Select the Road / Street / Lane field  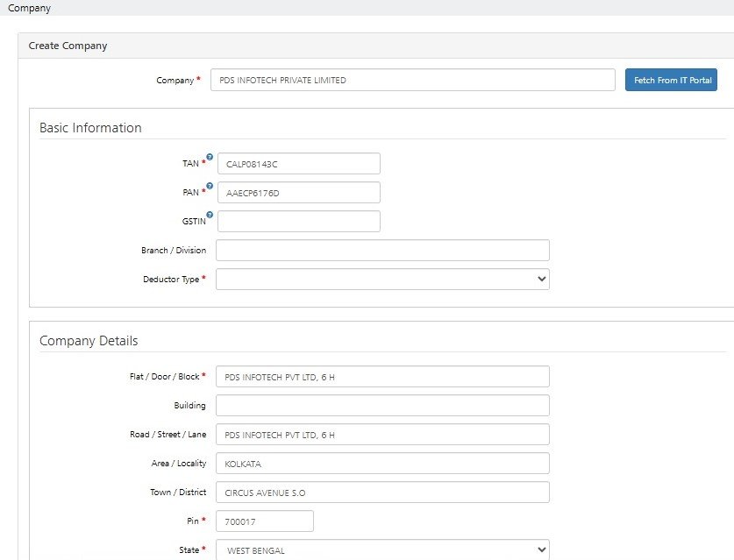[382, 435]
